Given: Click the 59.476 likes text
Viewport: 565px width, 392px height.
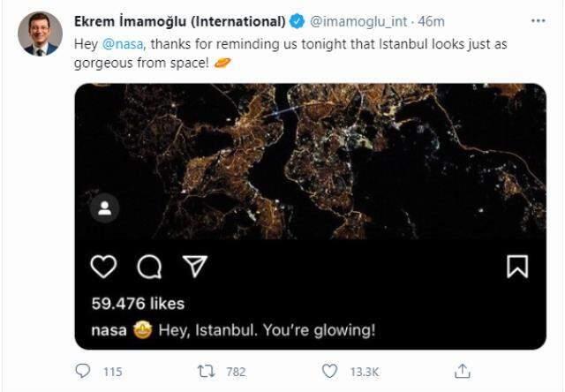Looking at the screenshot, I should pos(138,303).
